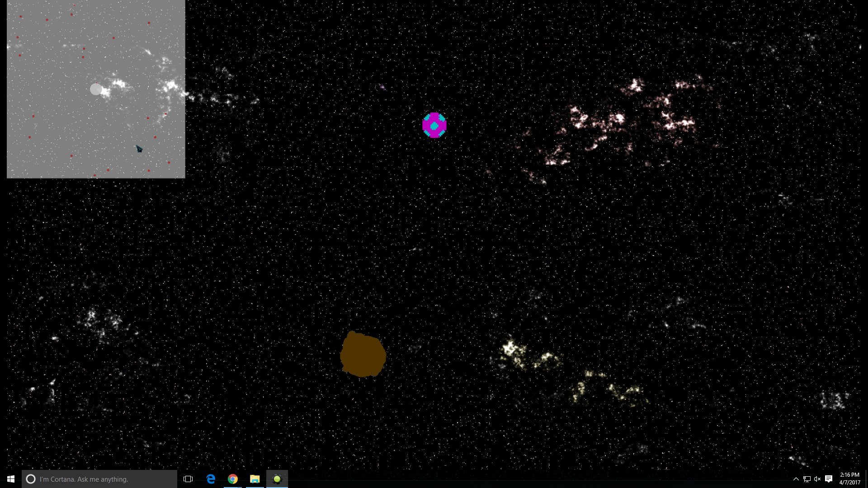Open File Explorer from the taskbar
Viewport: 868px width, 488px height.
255,479
